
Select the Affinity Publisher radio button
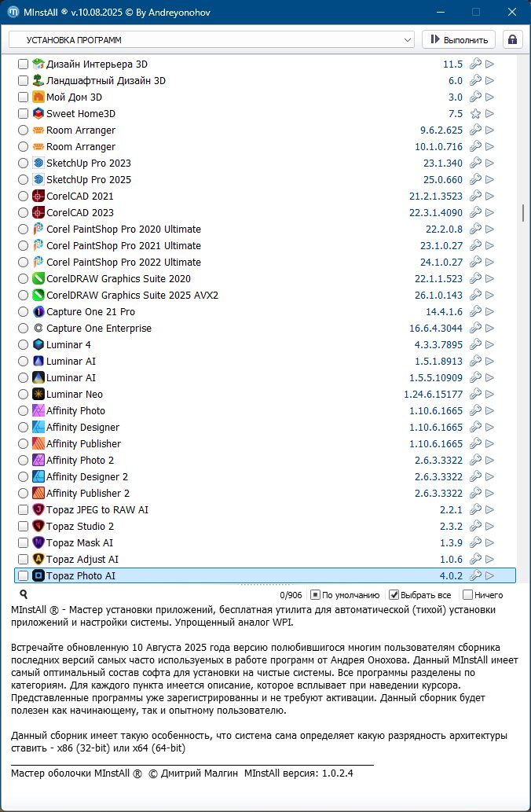[x=23, y=444]
